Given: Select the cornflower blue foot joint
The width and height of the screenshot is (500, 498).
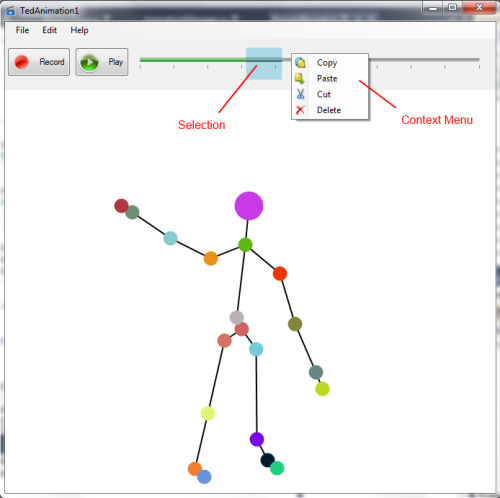Looking at the screenshot, I should pos(204,477).
